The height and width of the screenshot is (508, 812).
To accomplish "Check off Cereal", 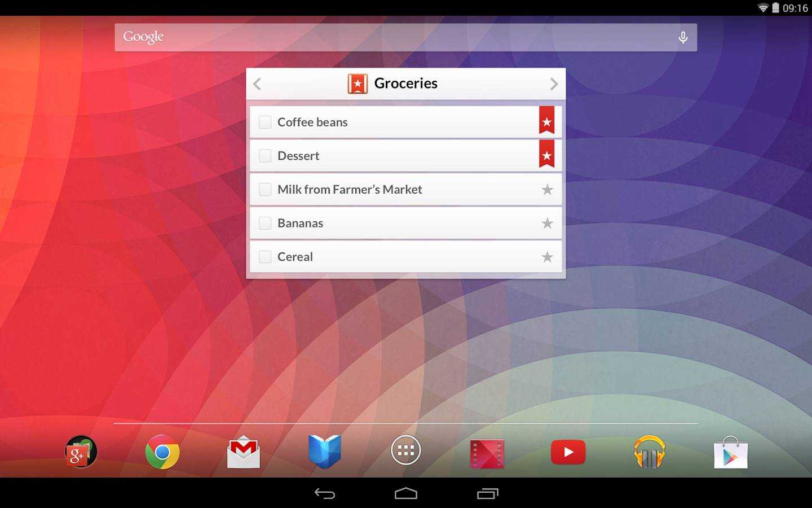I will [x=265, y=257].
